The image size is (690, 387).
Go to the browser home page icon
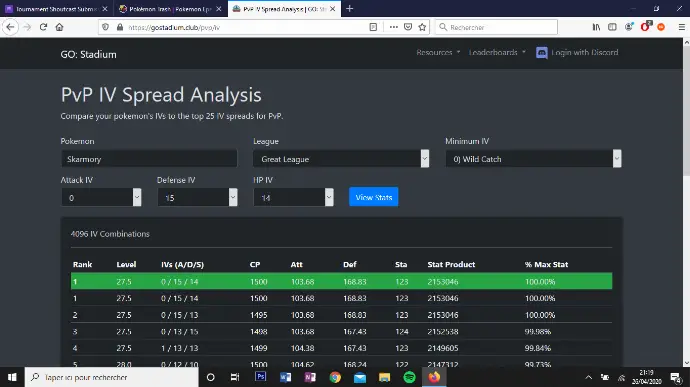(x=59, y=27)
